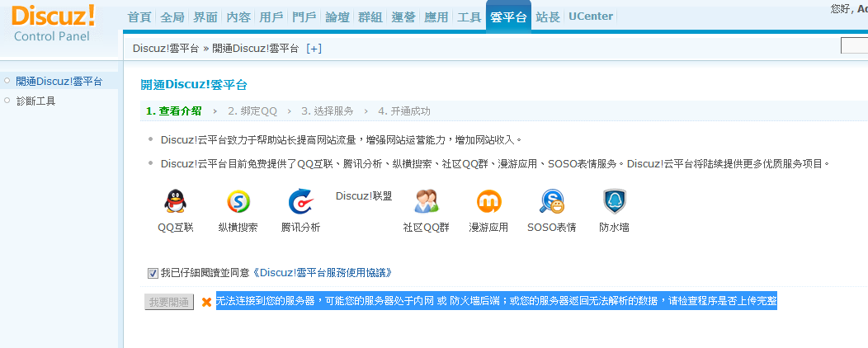Image resolution: width=868 pixels, height=348 pixels.
Task: Click the highlighted 无法连接到您的服务器 error message
Action: [497, 301]
